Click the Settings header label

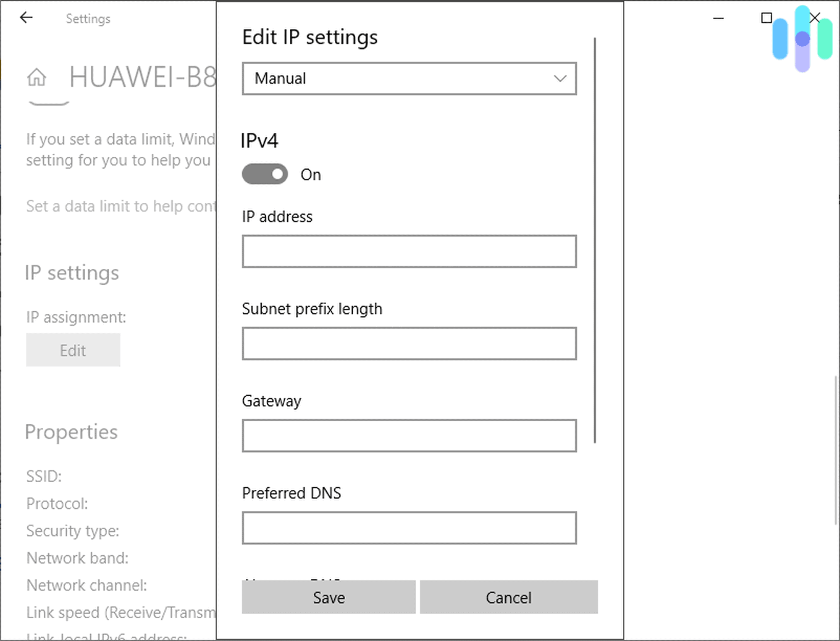88,18
